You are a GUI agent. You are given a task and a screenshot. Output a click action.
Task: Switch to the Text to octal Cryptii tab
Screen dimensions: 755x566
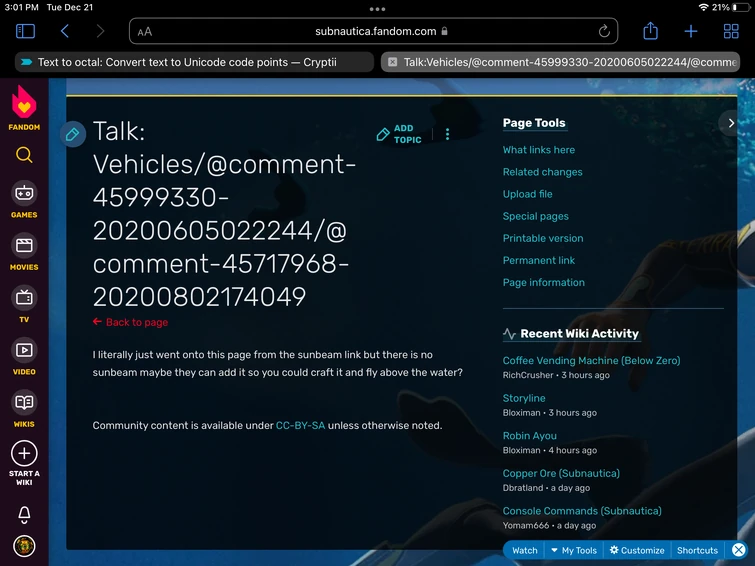pos(194,62)
